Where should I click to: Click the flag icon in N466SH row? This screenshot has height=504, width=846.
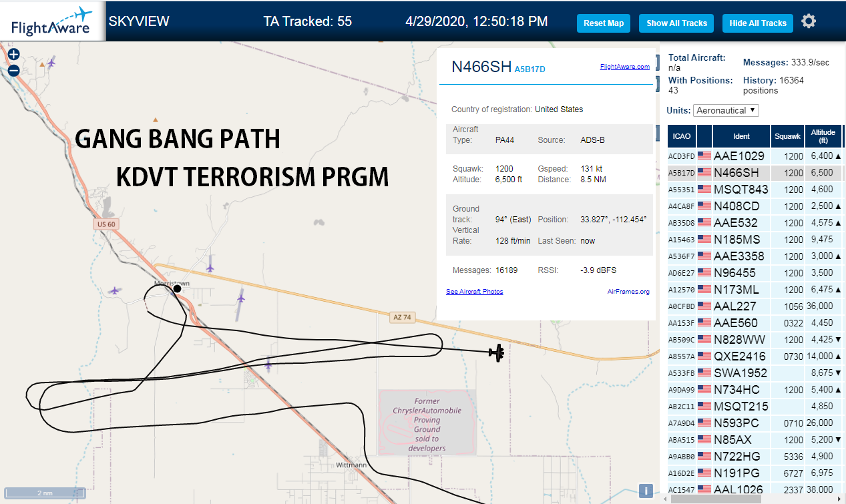(704, 172)
